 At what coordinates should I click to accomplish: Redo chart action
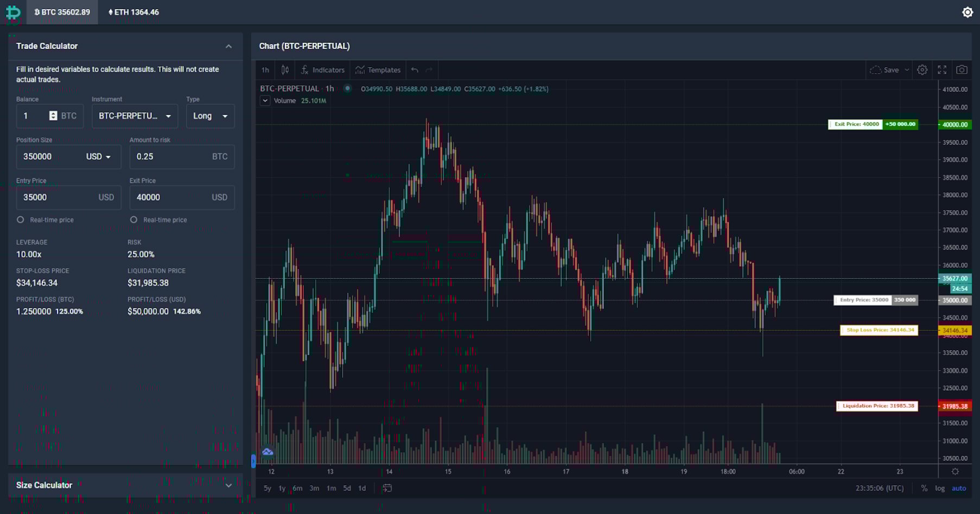[429, 70]
